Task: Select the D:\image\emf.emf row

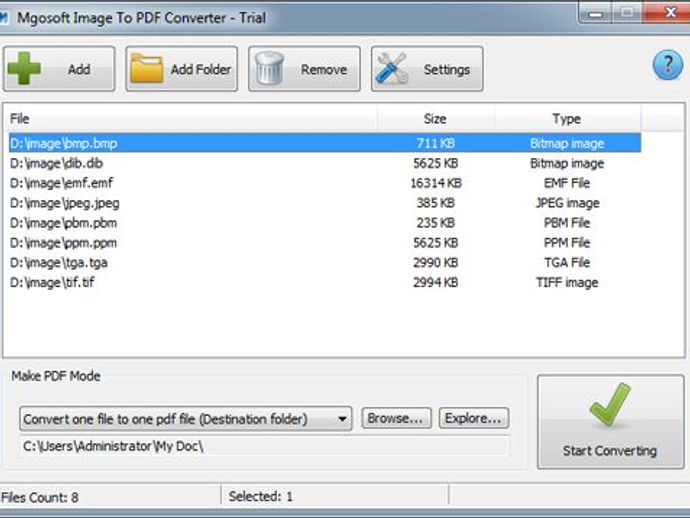Action: tap(325, 183)
